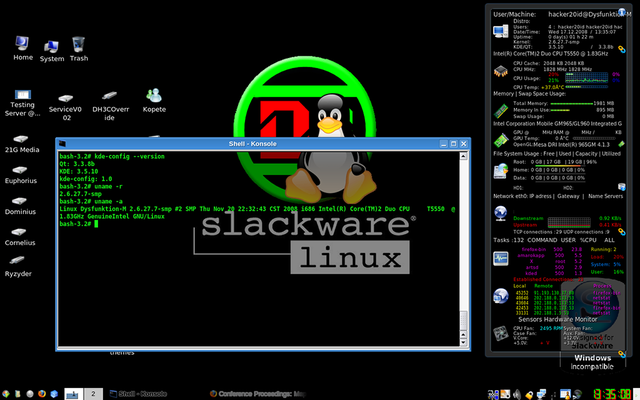Viewport: 640px width, 400px height.
Task: Click the file system disk icon in the widget
Action: point(500,171)
